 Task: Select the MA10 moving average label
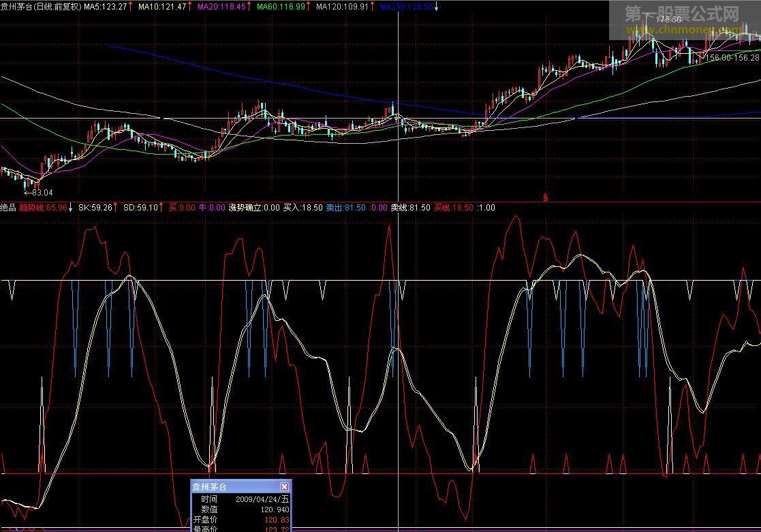161,6
